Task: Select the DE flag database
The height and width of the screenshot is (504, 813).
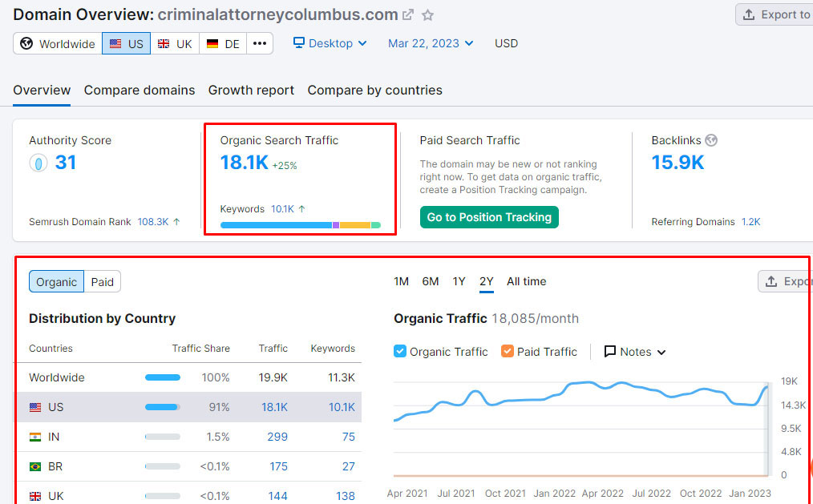Action: pyautogui.click(x=223, y=43)
